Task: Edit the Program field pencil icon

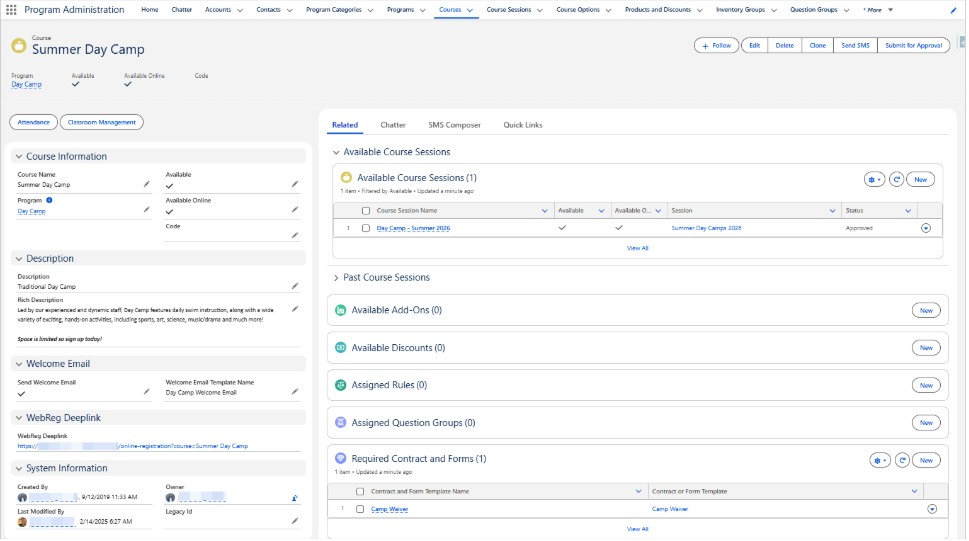Action: click(x=146, y=210)
